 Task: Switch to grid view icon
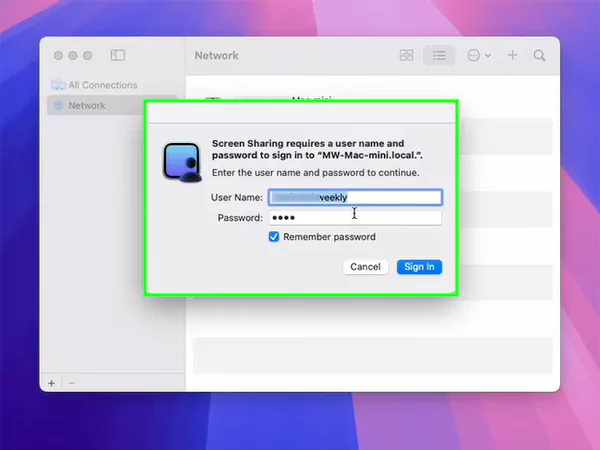(x=406, y=55)
